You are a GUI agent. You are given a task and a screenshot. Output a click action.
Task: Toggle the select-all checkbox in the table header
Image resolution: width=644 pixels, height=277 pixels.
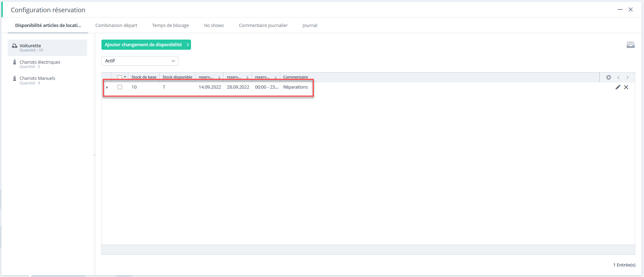(120, 77)
